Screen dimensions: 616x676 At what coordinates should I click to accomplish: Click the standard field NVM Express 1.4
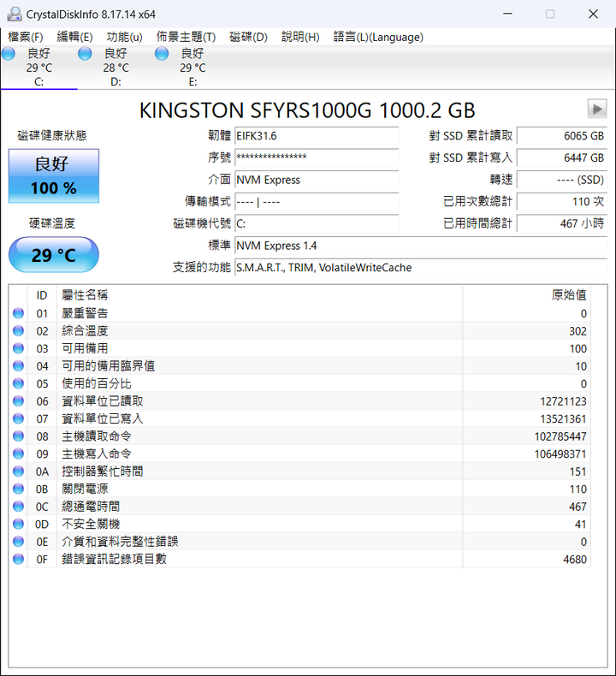coord(421,246)
